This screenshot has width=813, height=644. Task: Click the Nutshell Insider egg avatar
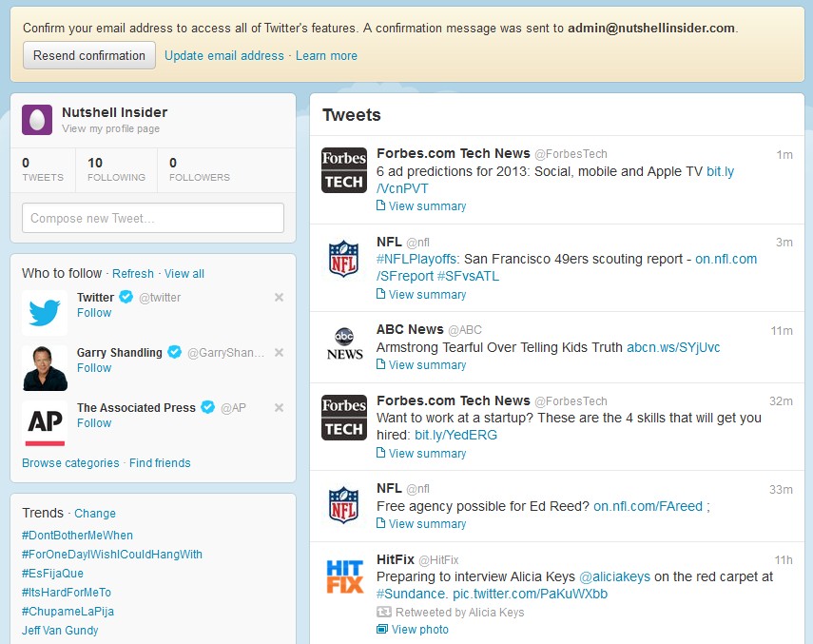coord(37,120)
